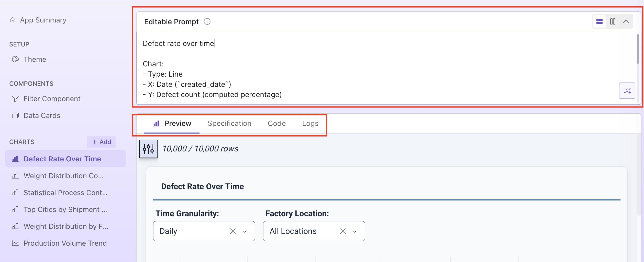View the Logs tab

(x=310, y=124)
